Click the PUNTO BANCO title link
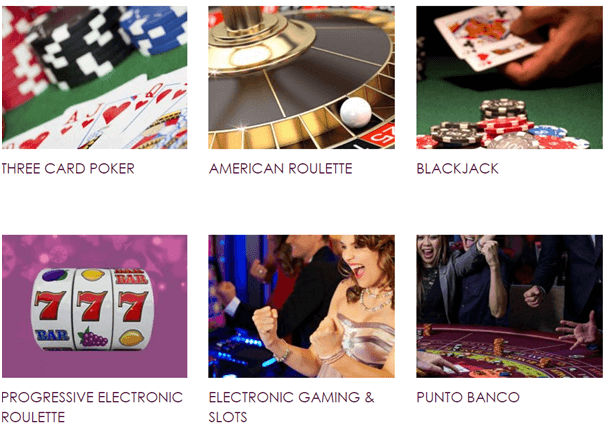This screenshot has width=605, height=425. (x=468, y=397)
